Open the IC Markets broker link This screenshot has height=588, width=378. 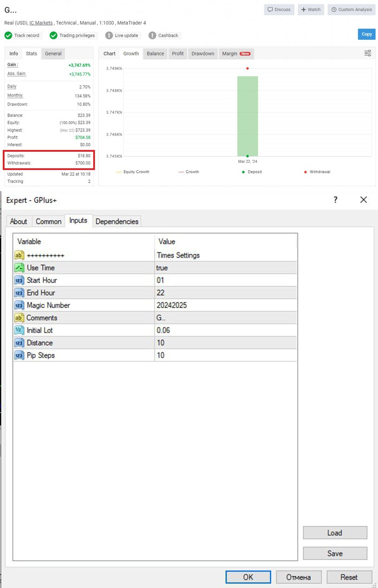point(41,23)
